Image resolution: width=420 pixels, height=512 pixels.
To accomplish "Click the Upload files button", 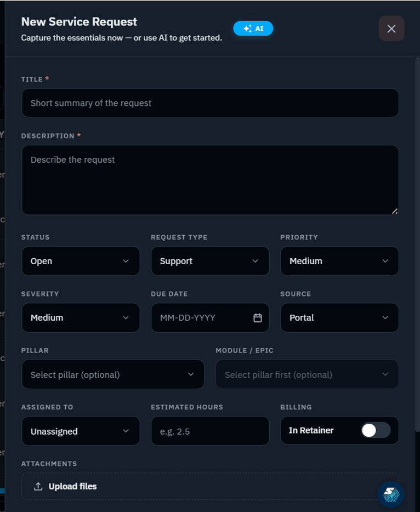I will click(x=65, y=486).
